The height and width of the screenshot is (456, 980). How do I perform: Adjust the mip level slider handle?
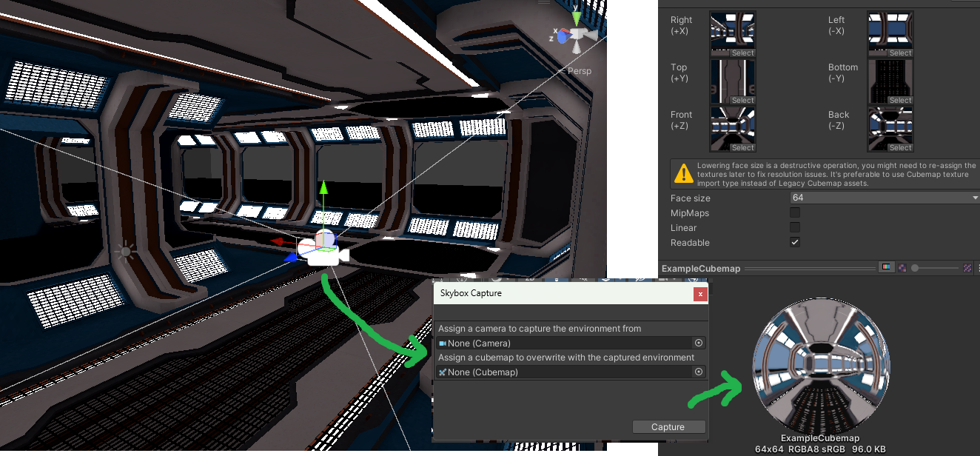coord(916,268)
